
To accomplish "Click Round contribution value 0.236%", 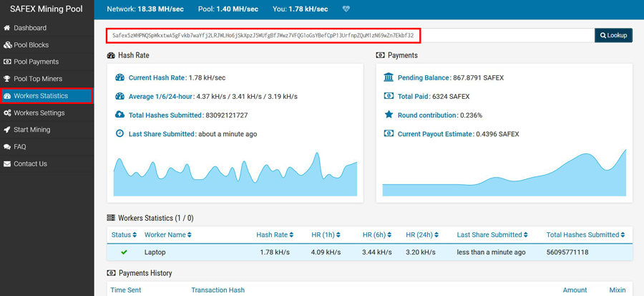I will tap(471, 115).
